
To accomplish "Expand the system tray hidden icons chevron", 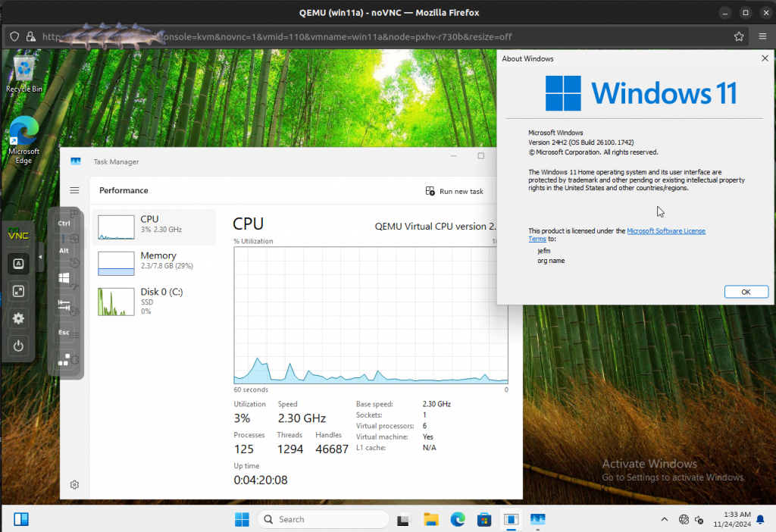I will 665,519.
